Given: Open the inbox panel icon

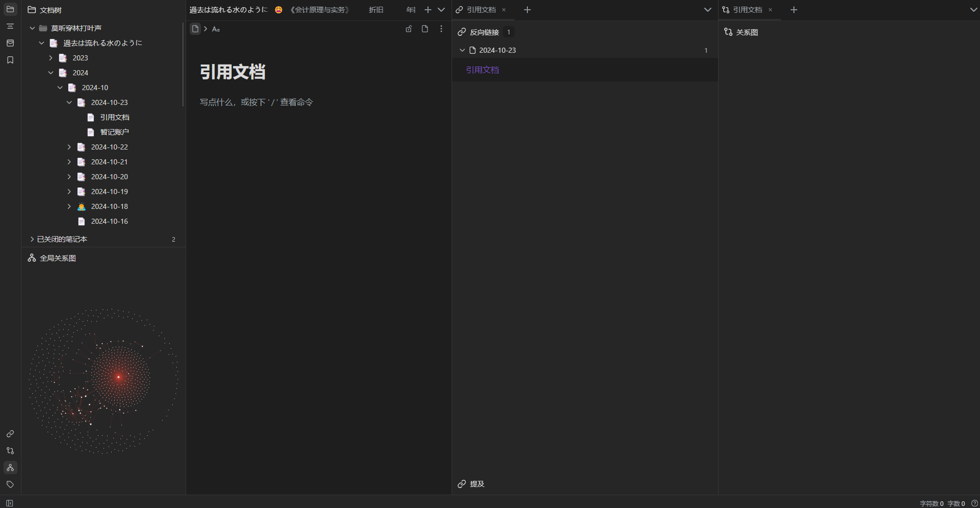Looking at the screenshot, I should (x=10, y=43).
